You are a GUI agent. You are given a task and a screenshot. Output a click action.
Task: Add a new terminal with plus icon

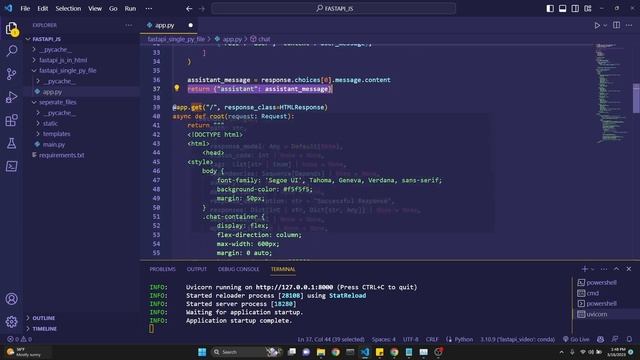[x=584, y=269]
